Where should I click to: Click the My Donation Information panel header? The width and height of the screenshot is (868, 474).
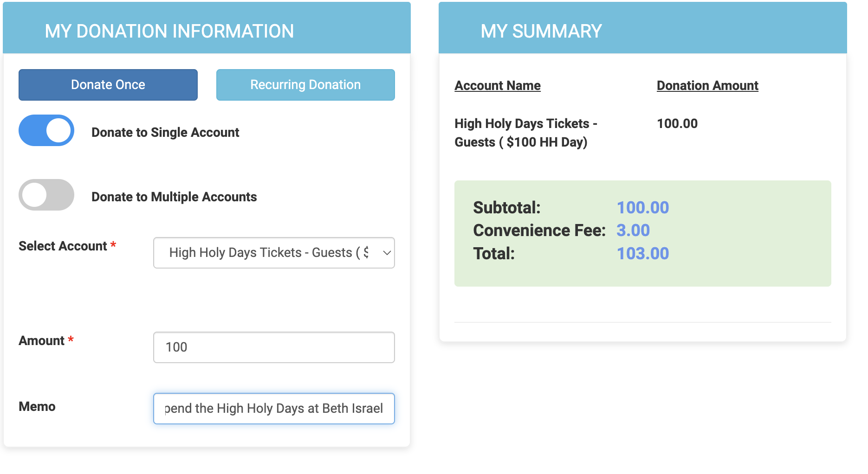coord(169,31)
